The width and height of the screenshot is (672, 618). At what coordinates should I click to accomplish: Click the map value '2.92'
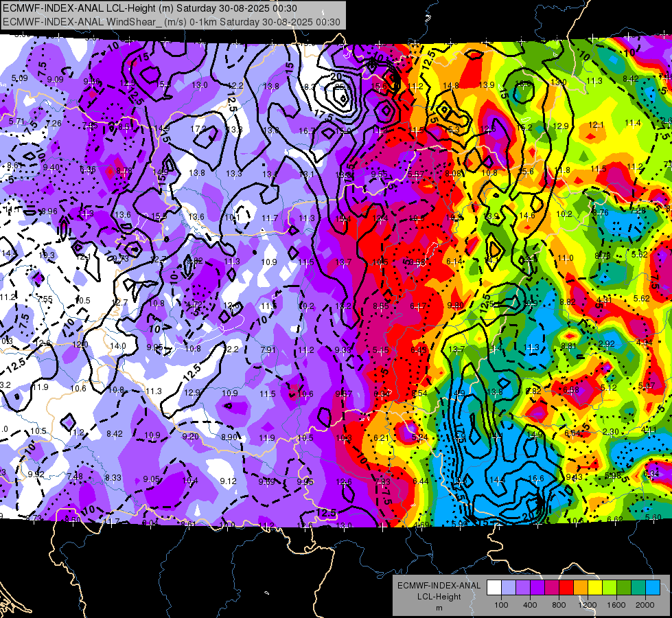click(606, 344)
